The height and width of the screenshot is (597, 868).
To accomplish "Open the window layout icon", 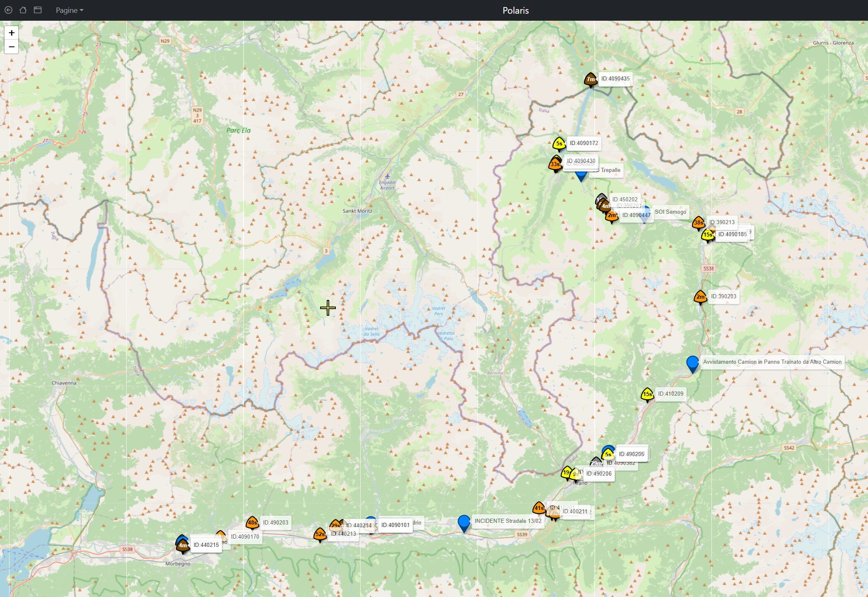I will (x=38, y=10).
